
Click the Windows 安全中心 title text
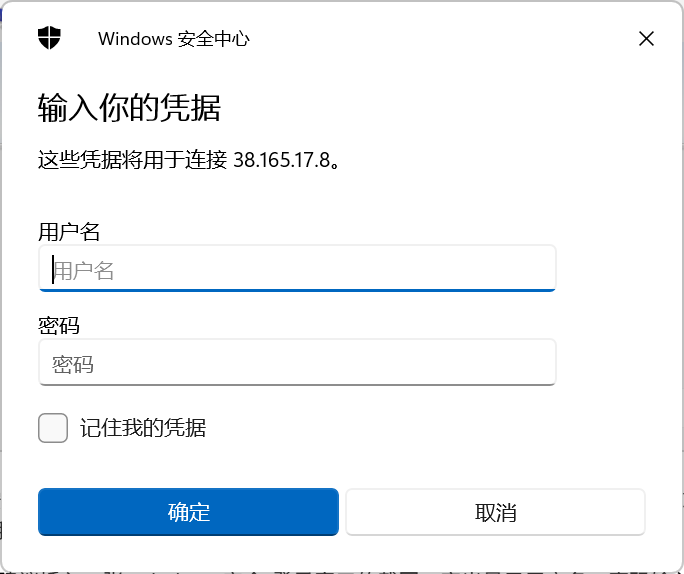174,39
